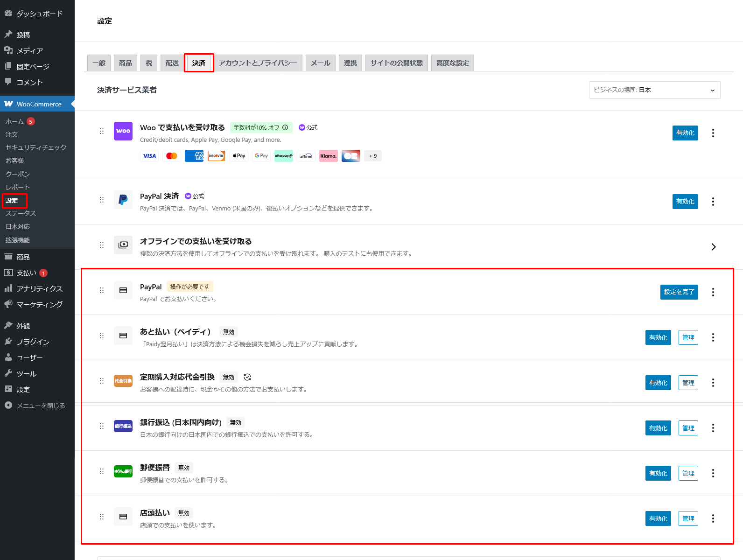The image size is (743, 560).
Task: Open the three-dot options menu for PayPal 決済
Action: [713, 202]
